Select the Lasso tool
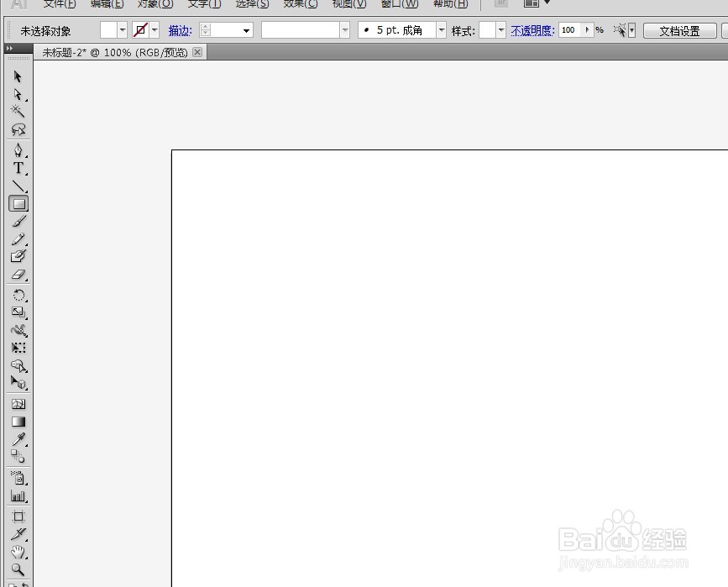Screen dimensions: 728x587 coord(18,129)
